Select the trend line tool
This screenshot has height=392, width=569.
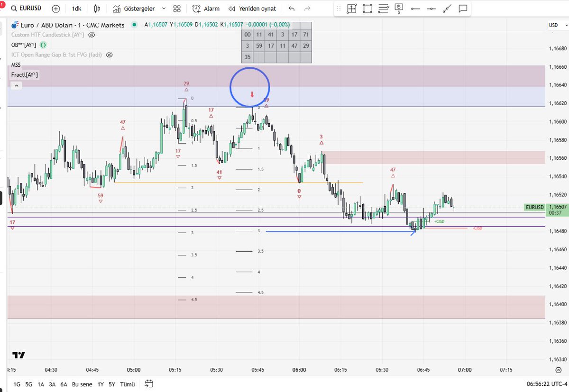[x=447, y=9]
